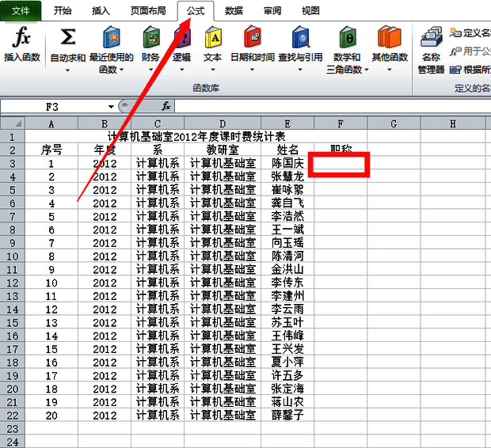Click cell with serial number 20
Viewport: 491px width, 448px height.
tap(51, 415)
